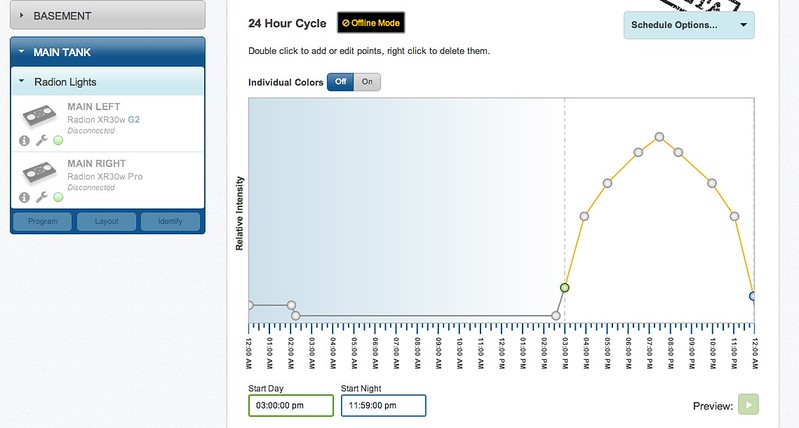Click the Start Day time field
Screen dimensions: 799x428
pyautogui.click(x=291, y=406)
